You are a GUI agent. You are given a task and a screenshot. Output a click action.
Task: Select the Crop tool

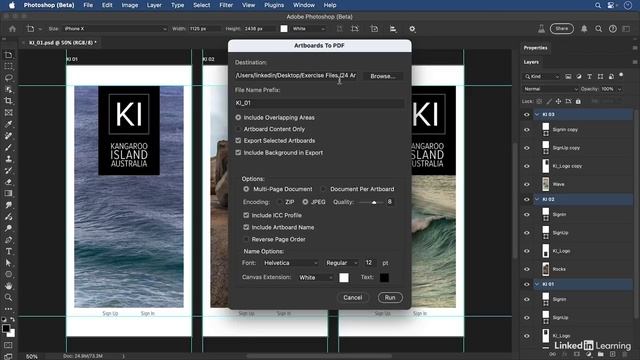8,101
